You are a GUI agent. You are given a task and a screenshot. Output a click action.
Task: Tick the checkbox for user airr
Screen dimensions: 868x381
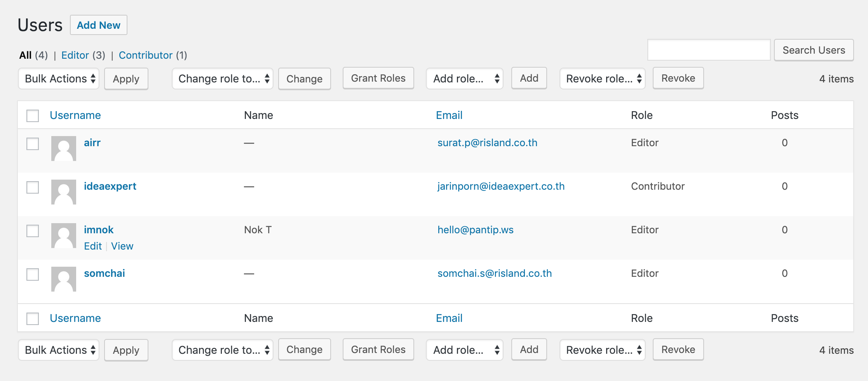coord(33,144)
